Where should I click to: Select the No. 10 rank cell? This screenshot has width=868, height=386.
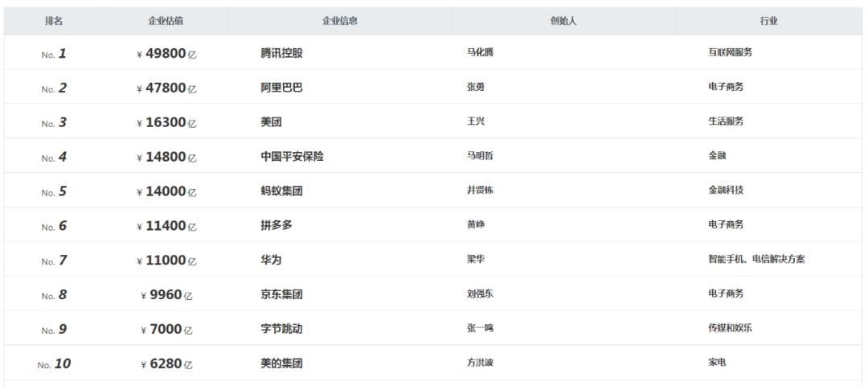tap(54, 363)
